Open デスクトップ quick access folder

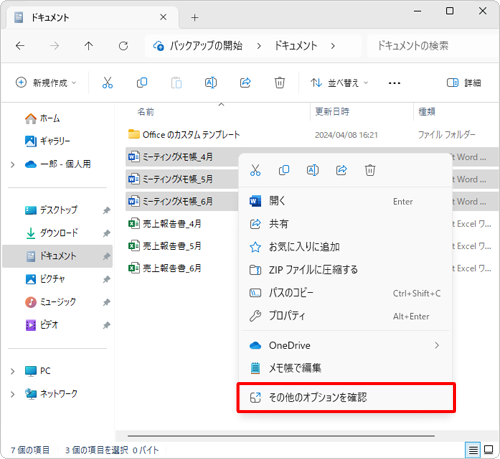pos(57,210)
